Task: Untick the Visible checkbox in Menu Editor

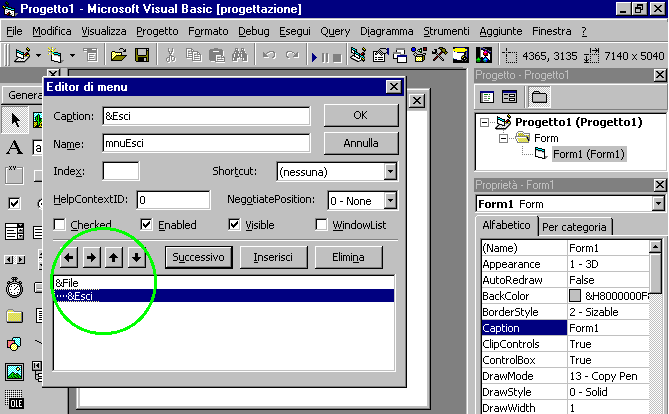Action: pyautogui.click(x=234, y=224)
